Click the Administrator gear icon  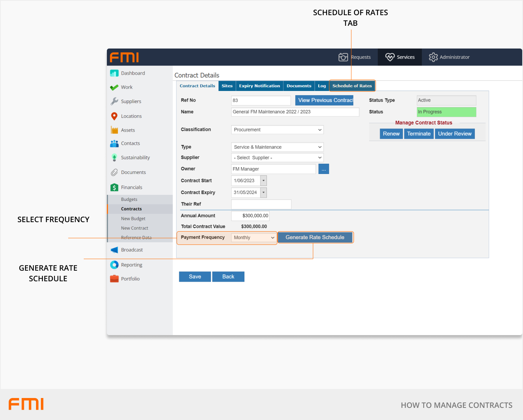[433, 57]
